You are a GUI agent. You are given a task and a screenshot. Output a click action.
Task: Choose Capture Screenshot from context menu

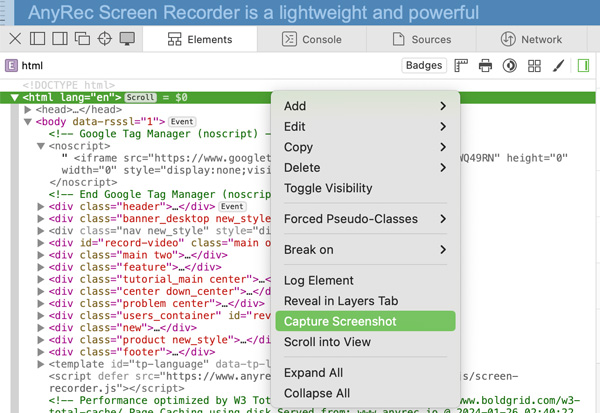[x=365, y=321]
